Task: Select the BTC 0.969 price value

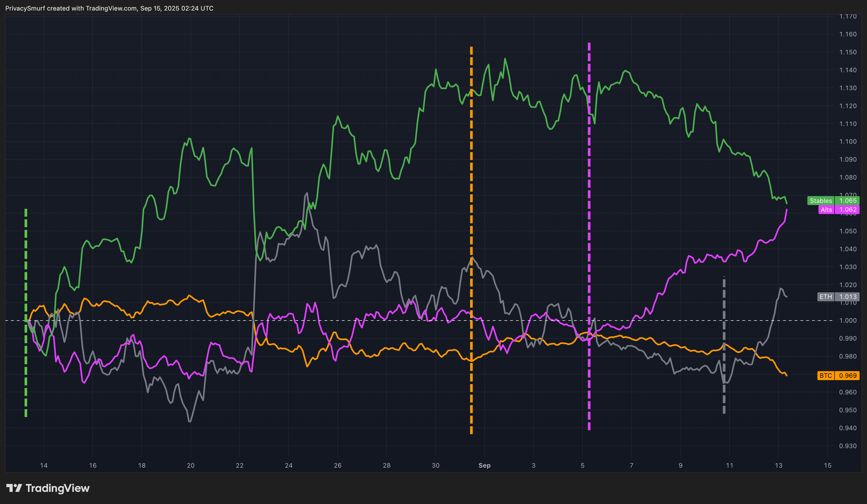Action: tap(848, 375)
